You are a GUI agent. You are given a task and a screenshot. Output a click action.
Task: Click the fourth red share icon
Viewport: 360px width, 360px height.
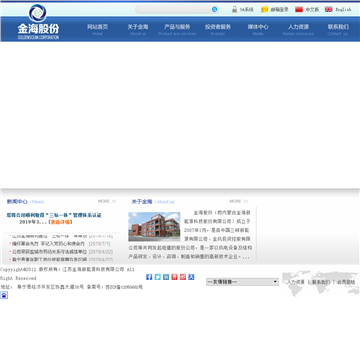(174, 277)
